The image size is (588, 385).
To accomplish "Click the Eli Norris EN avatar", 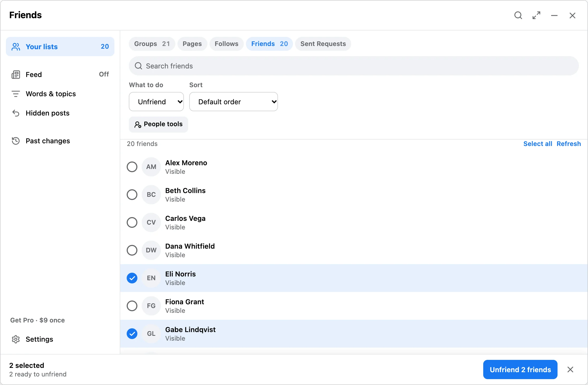I will [151, 278].
